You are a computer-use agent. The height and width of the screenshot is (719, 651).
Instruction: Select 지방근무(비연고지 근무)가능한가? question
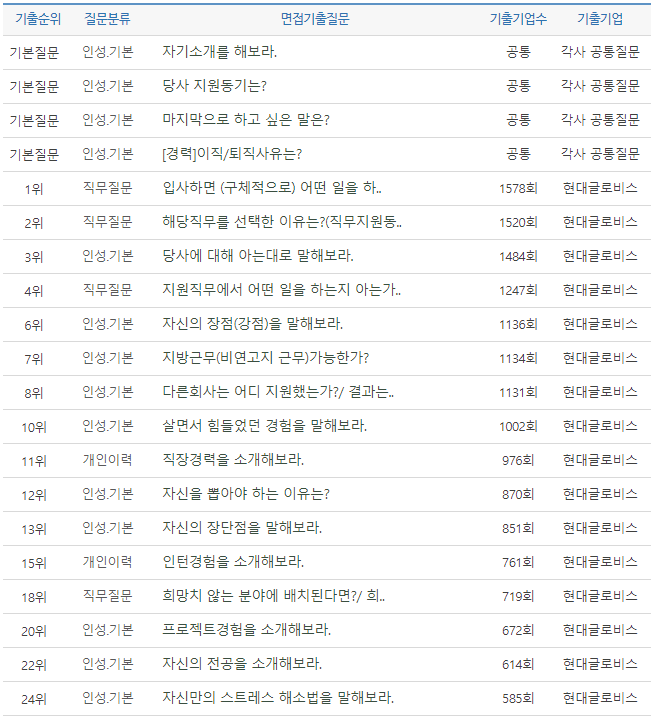[x=265, y=358]
